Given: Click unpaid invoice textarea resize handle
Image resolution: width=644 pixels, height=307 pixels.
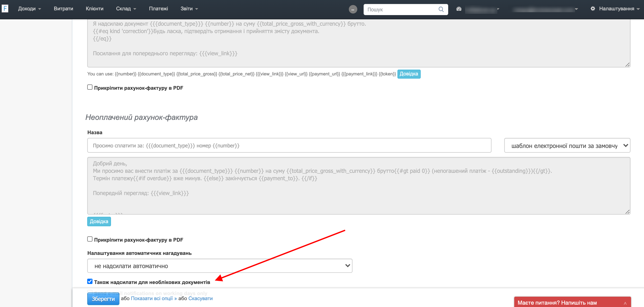Looking at the screenshot, I should pyautogui.click(x=627, y=212).
